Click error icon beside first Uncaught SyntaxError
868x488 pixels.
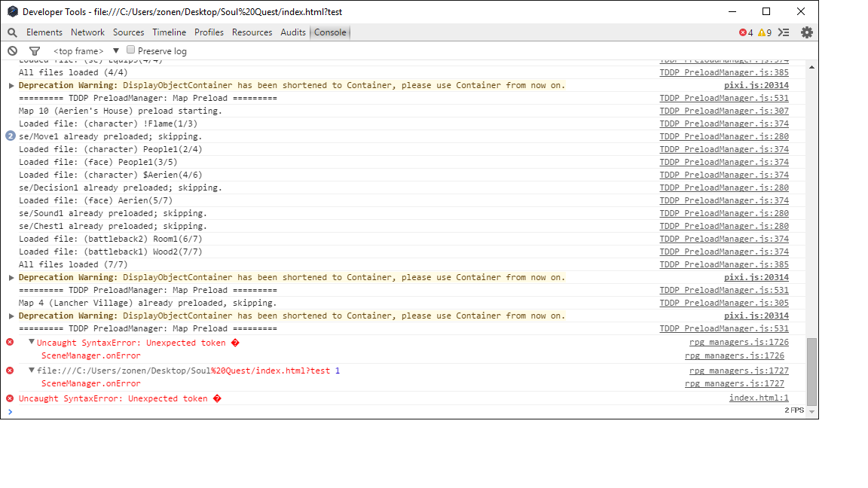(x=10, y=342)
